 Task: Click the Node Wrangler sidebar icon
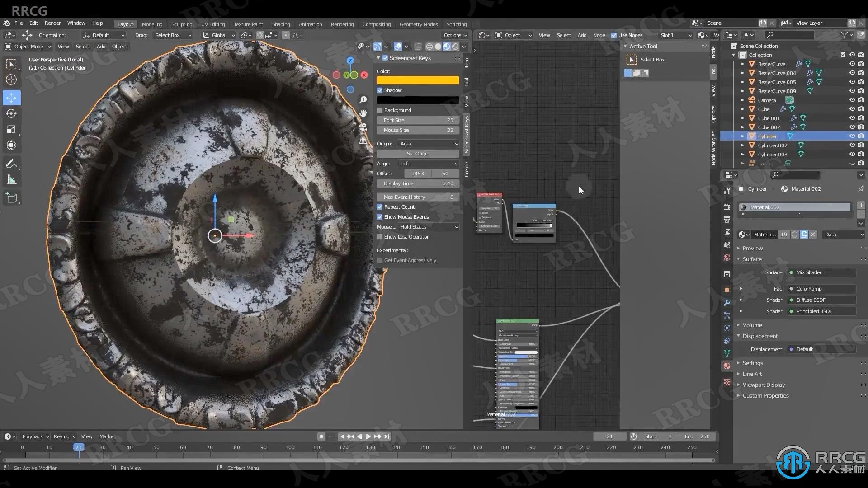[x=714, y=152]
